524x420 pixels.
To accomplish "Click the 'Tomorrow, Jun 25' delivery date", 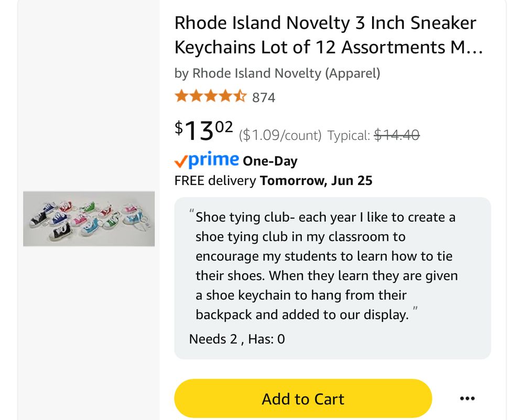I will point(316,181).
